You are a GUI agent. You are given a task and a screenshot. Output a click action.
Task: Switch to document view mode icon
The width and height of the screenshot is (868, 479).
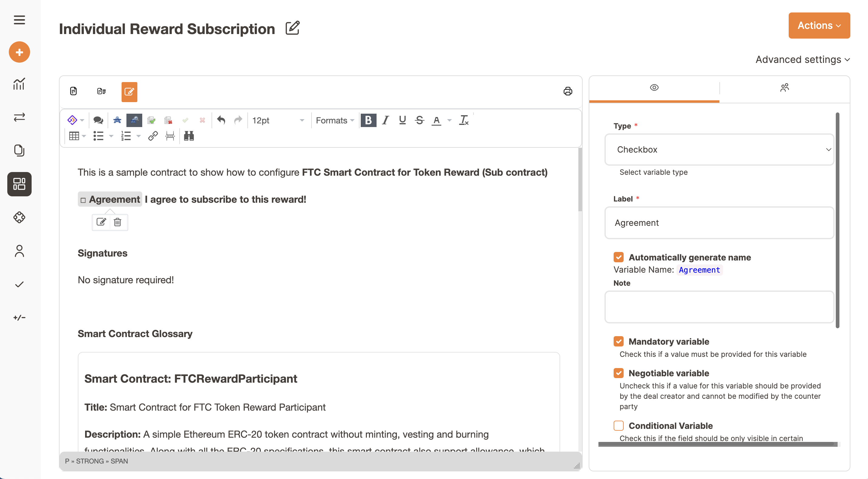pyautogui.click(x=73, y=91)
